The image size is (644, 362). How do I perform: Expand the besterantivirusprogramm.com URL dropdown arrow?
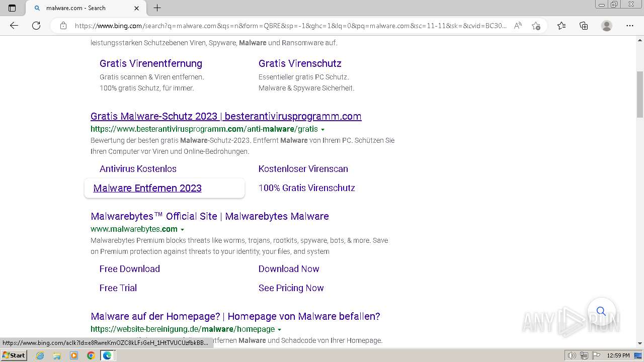pos(323,130)
